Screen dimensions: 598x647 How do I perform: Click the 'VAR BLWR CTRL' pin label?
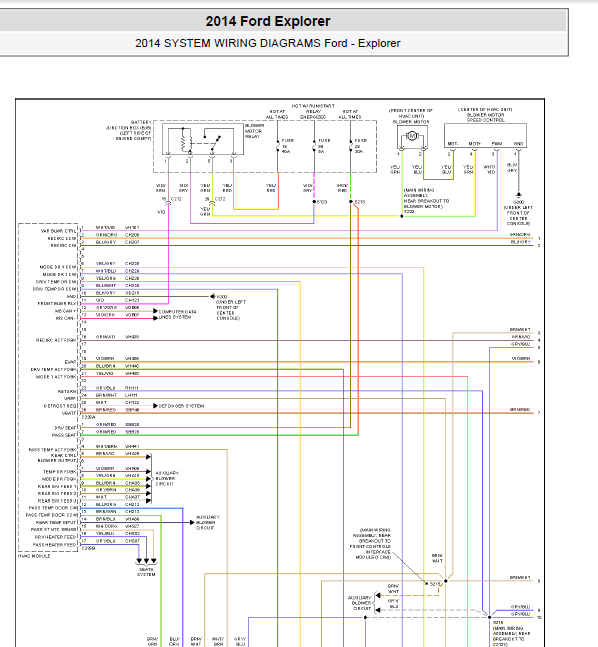click(58, 231)
